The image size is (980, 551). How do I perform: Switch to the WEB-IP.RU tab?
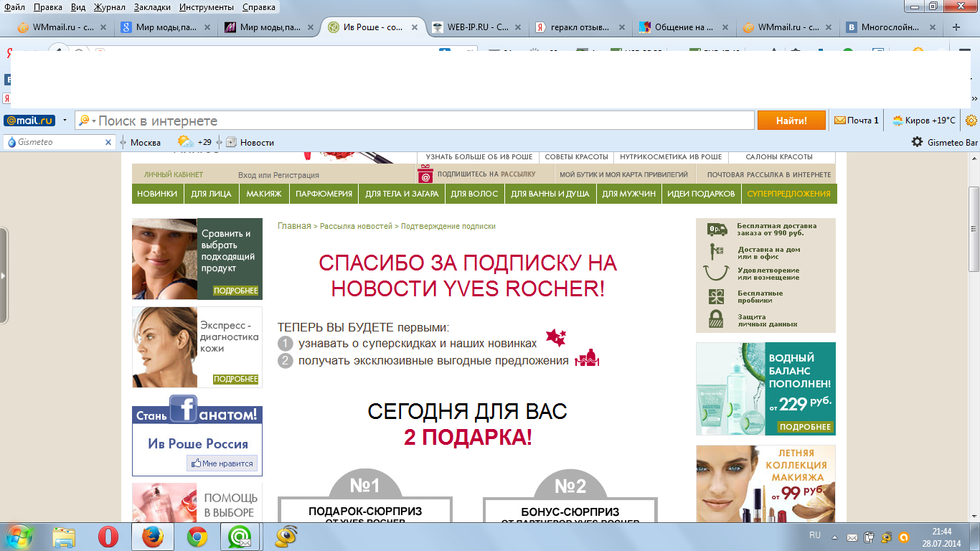point(477,27)
